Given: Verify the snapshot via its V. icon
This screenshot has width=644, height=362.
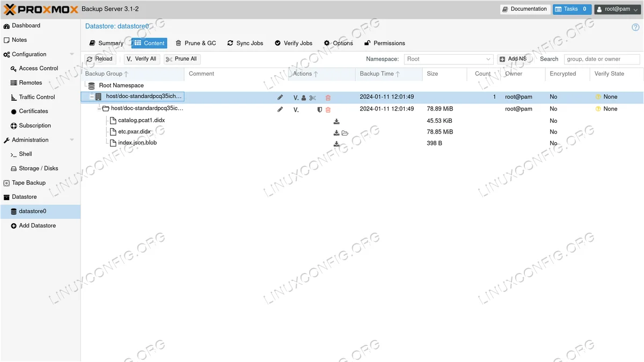Looking at the screenshot, I should pos(296,109).
